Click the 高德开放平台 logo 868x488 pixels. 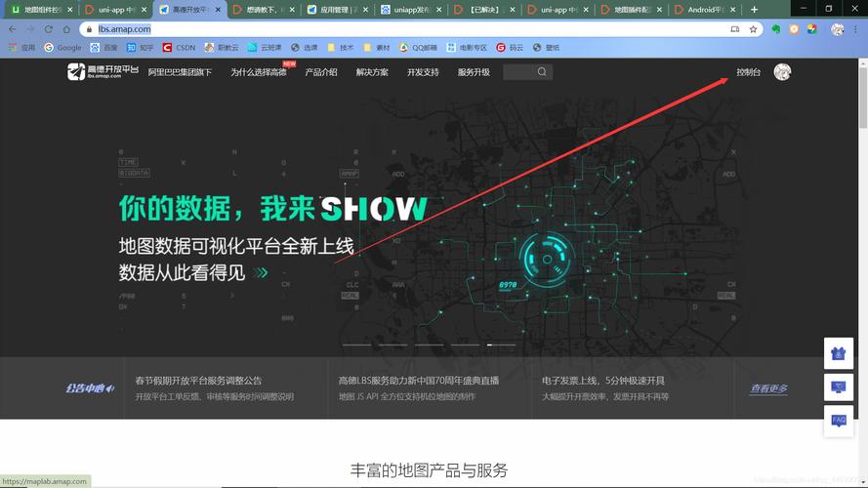pos(103,71)
